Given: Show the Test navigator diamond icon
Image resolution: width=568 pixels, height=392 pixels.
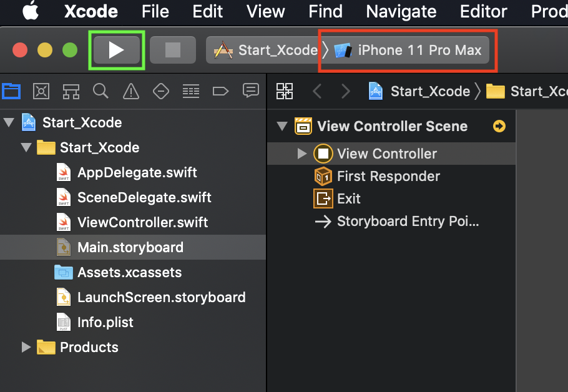Looking at the screenshot, I should click(161, 91).
